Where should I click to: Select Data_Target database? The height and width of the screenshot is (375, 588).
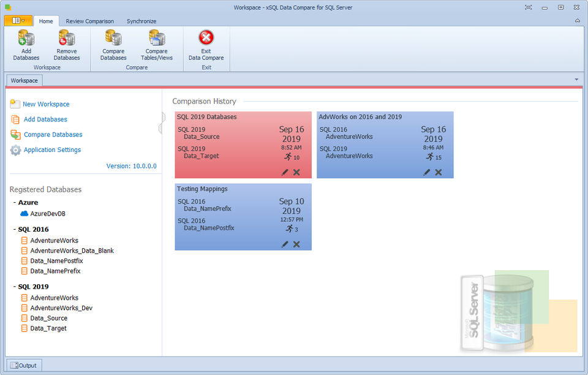click(48, 328)
